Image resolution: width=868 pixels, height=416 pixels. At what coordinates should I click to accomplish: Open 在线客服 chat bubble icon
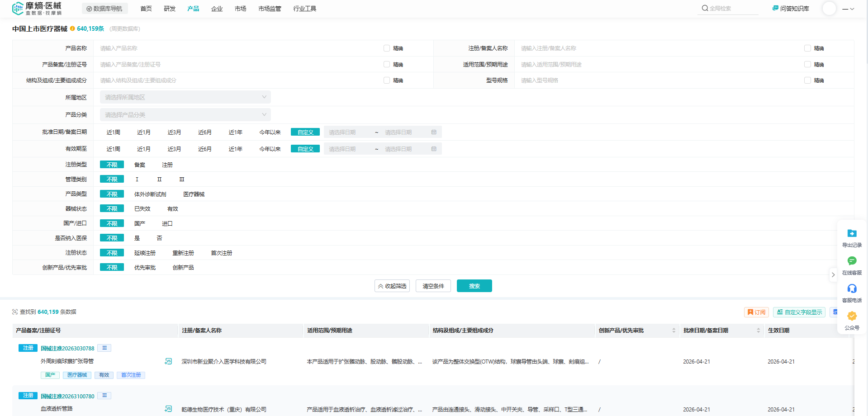[x=852, y=261]
